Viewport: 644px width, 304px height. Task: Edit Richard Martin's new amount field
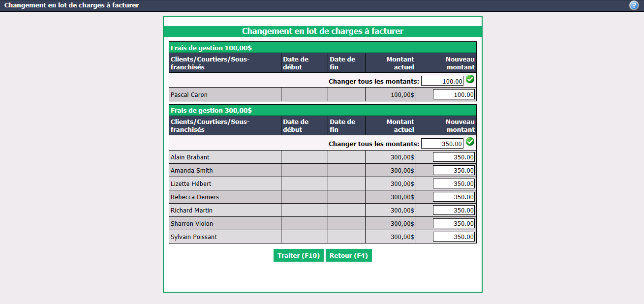click(x=454, y=210)
